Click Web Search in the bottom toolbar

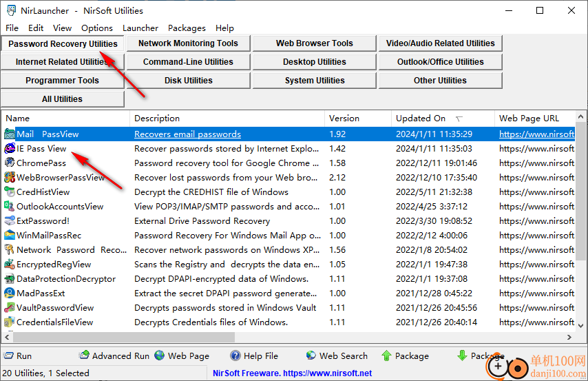pyautogui.click(x=337, y=356)
